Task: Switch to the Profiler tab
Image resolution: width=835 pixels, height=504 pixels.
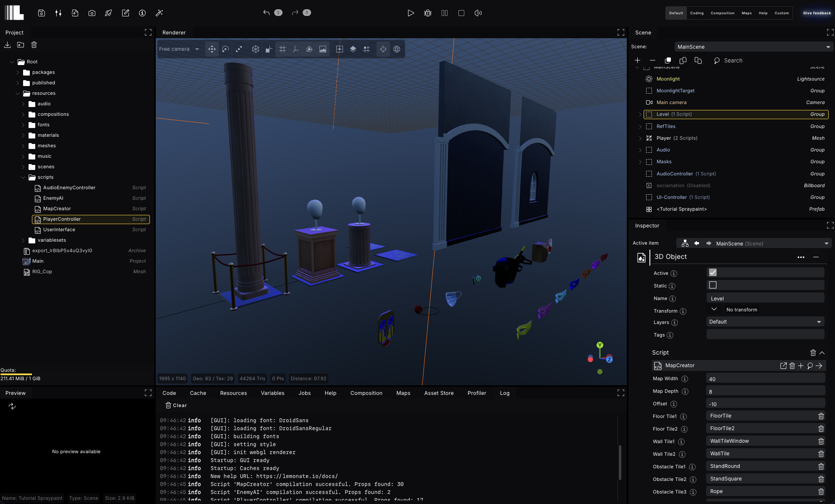Action: 476,393
